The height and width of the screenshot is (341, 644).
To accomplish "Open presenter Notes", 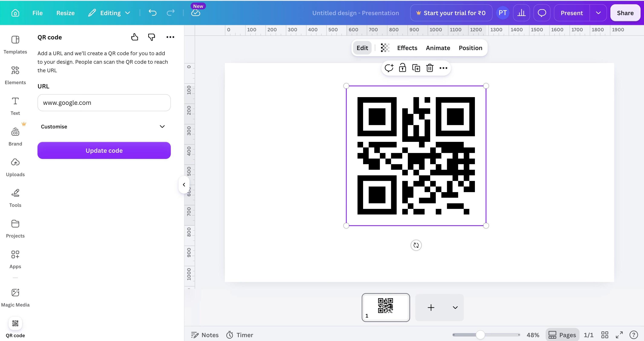I will click(x=205, y=335).
